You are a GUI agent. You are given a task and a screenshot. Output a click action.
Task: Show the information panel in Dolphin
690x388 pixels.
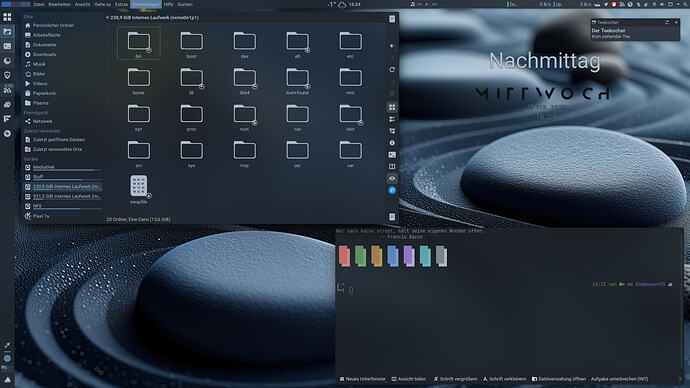point(392,143)
